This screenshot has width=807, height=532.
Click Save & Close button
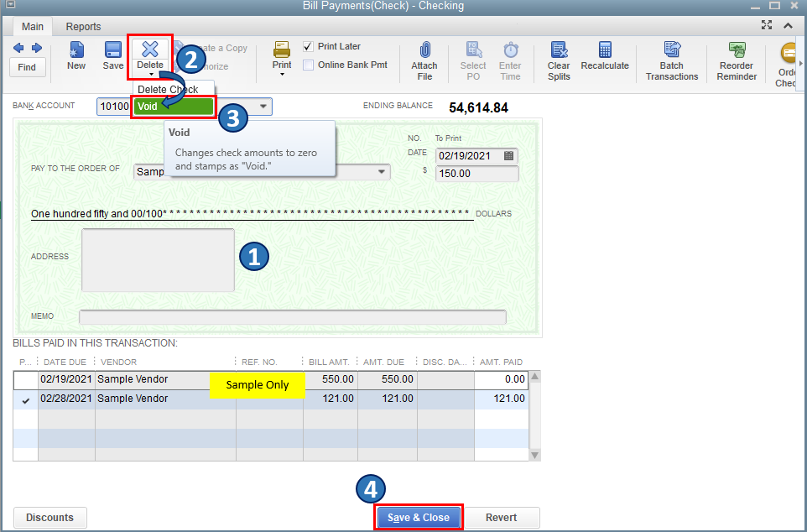pyautogui.click(x=419, y=518)
